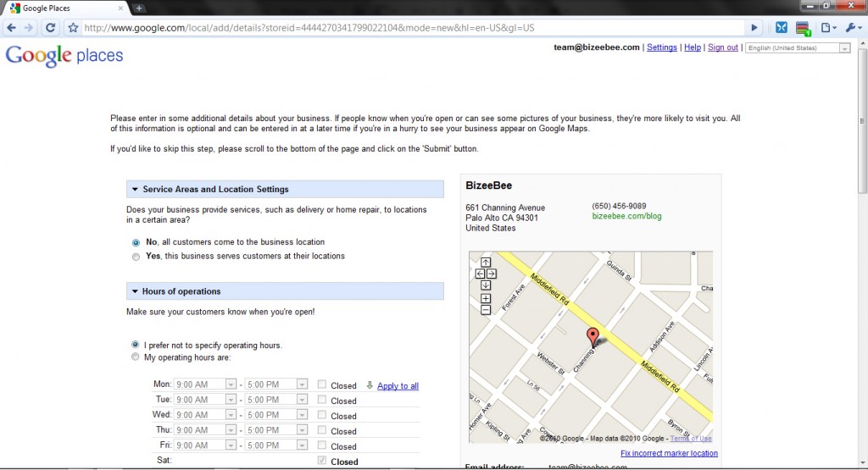
Task: Click the BizeeBee business name heading
Action: [x=488, y=185]
